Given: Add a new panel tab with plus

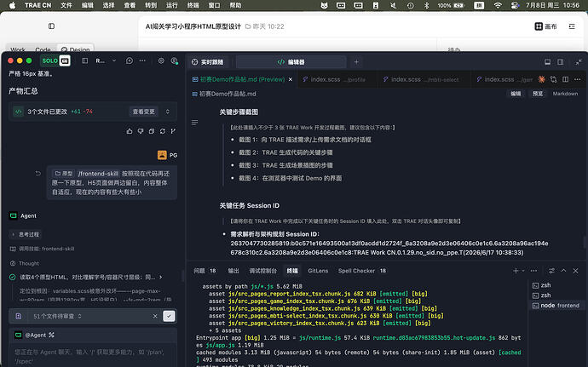Looking at the screenshot, I should 356,62.
